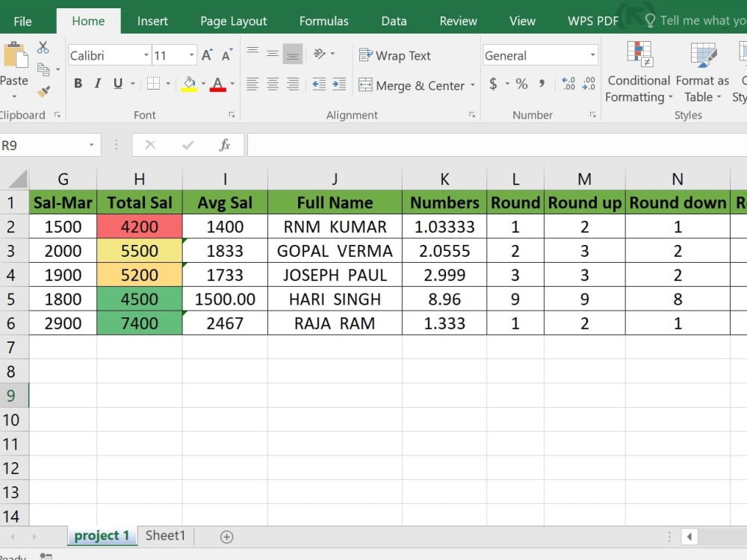The width and height of the screenshot is (747, 560).
Task: Click inside the formula bar
Action: click(448, 144)
